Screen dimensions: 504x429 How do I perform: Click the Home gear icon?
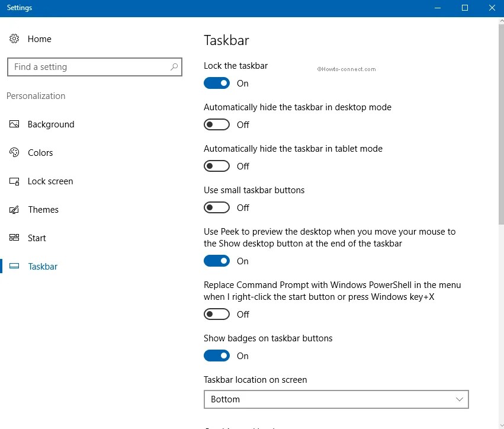coord(14,39)
